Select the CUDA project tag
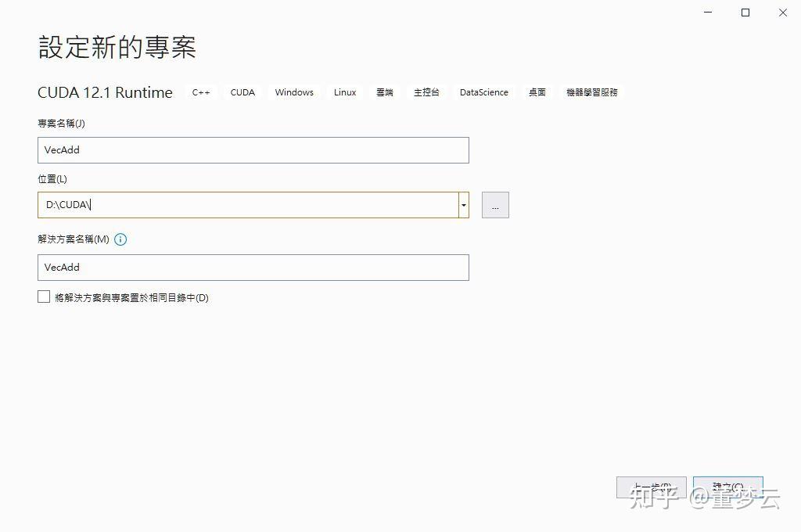The width and height of the screenshot is (801, 532). pyautogui.click(x=242, y=92)
